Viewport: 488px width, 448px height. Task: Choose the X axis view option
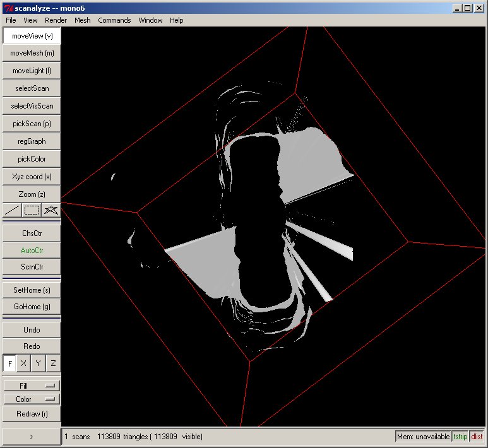[x=24, y=363]
